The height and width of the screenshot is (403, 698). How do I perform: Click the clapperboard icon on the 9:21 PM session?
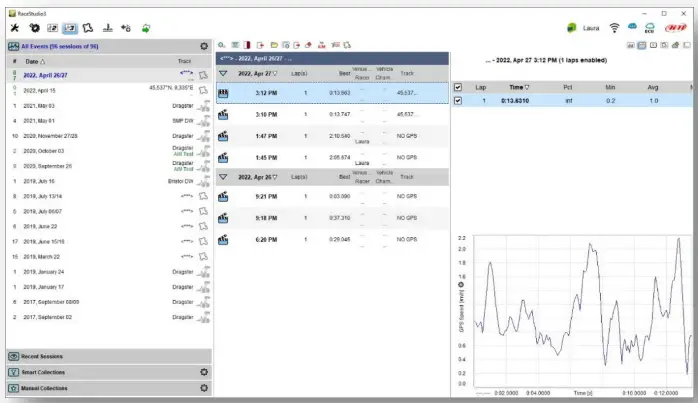223,196
